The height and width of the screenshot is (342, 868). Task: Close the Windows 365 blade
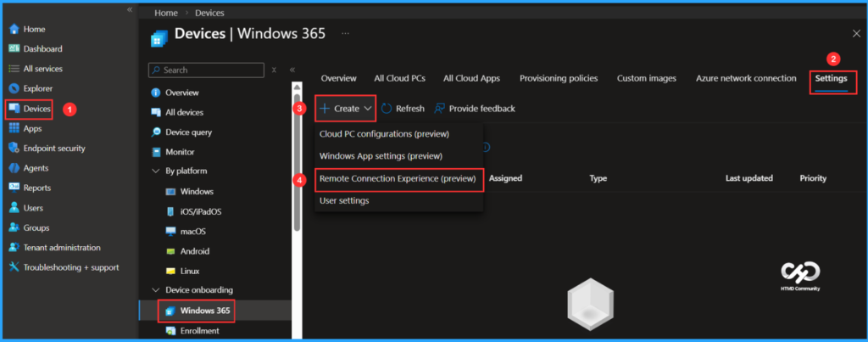856,34
